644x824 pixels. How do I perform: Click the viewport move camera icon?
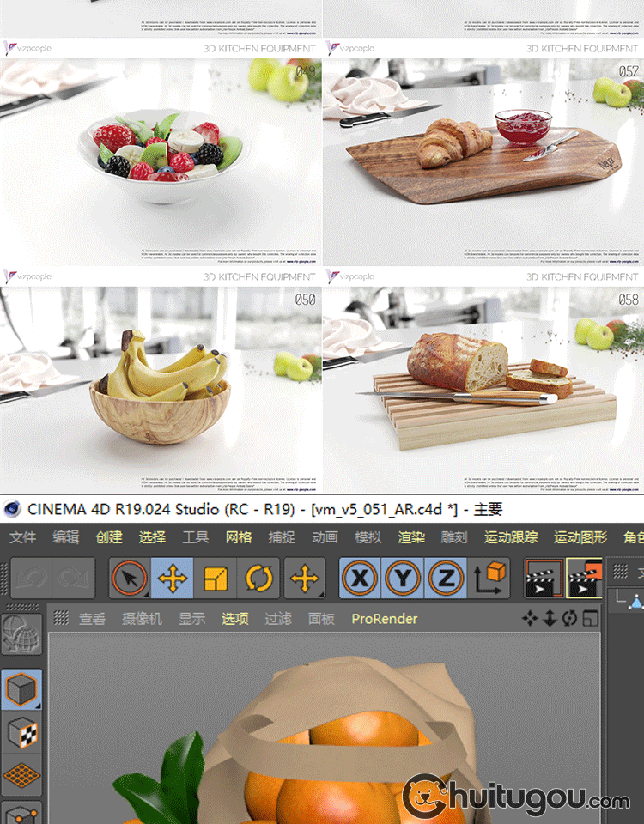coord(530,619)
